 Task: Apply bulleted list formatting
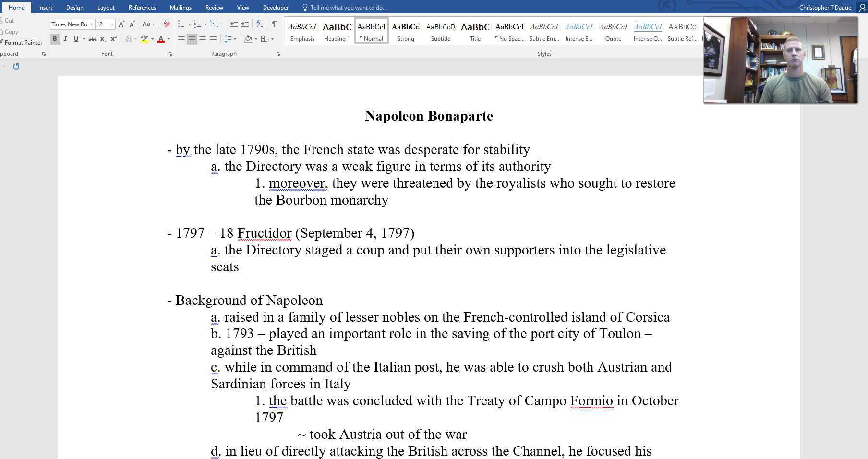click(x=181, y=23)
